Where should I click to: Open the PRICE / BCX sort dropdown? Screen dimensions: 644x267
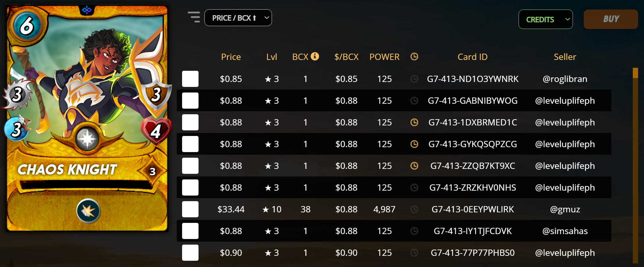(x=238, y=18)
